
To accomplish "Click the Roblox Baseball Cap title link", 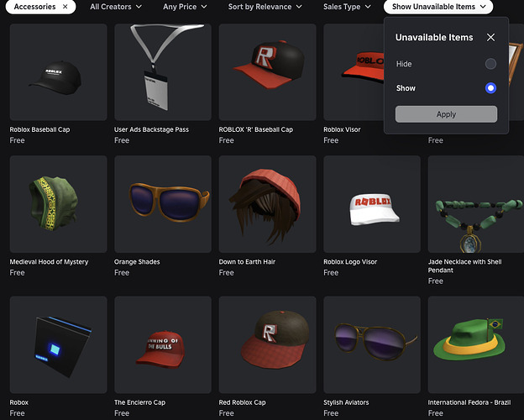I will 39,129.
